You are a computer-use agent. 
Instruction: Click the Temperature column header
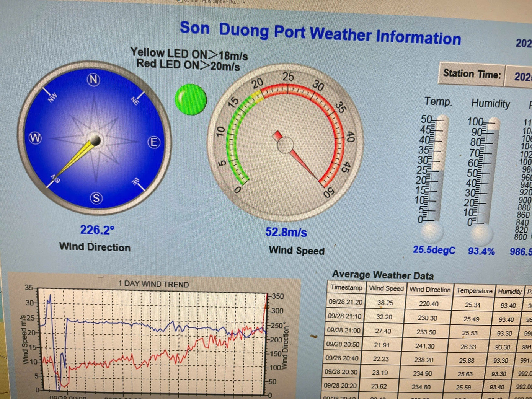pyautogui.click(x=474, y=291)
